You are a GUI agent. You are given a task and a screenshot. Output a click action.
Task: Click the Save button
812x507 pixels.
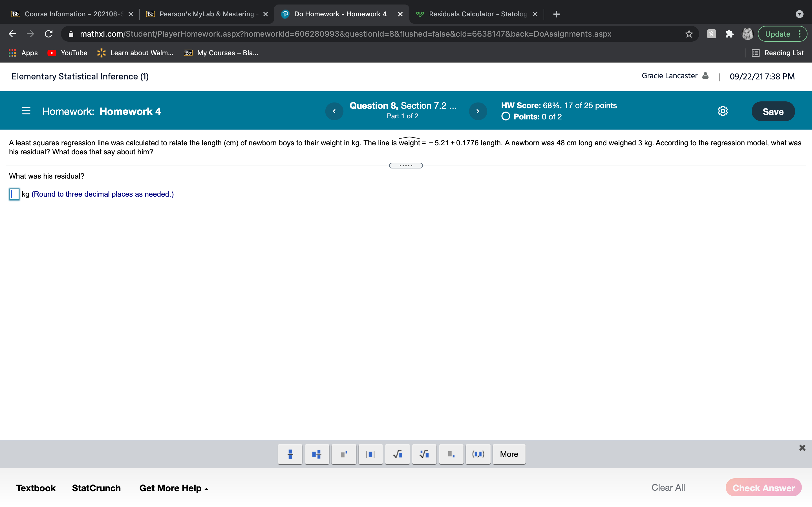tap(773, 111)
